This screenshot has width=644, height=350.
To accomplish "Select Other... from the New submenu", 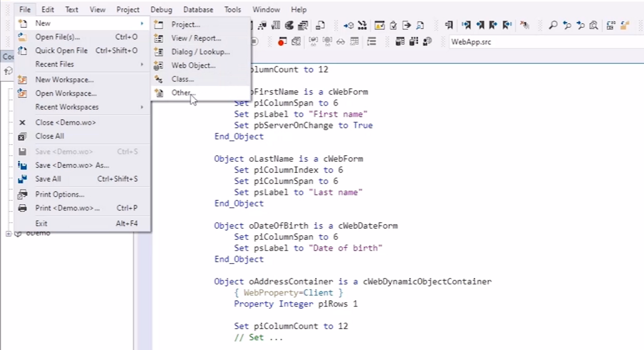I will (x=183, y=93).
